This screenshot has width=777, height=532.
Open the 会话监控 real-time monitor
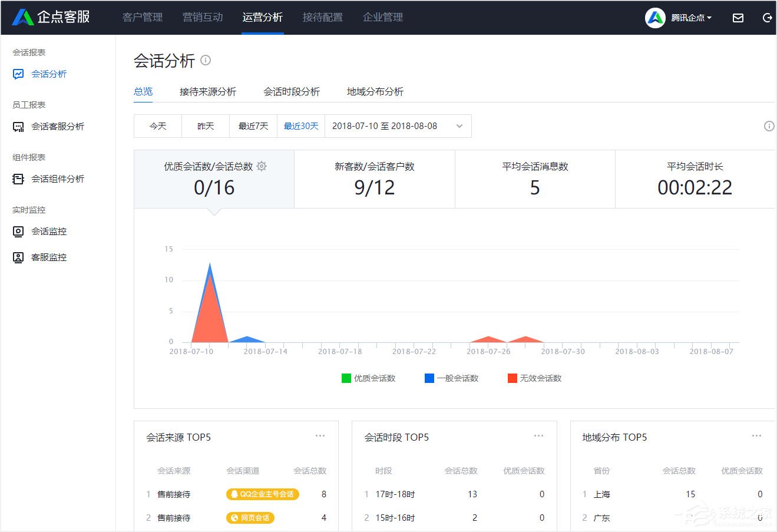[x=46, y=231]
